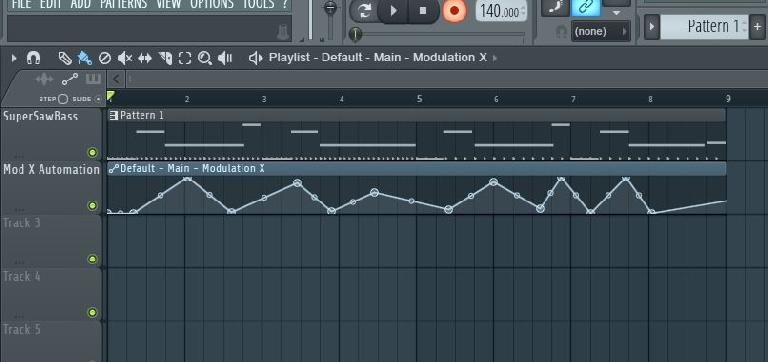This screenshot has width=768, height=362.
Task: Mute the Mod X Automation track LED
Action: (93, 206)
